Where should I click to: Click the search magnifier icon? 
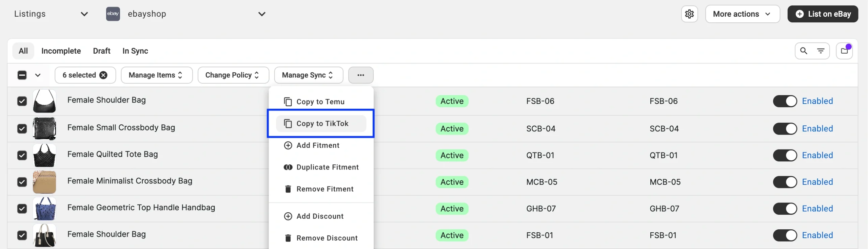[x=804, y=51]
